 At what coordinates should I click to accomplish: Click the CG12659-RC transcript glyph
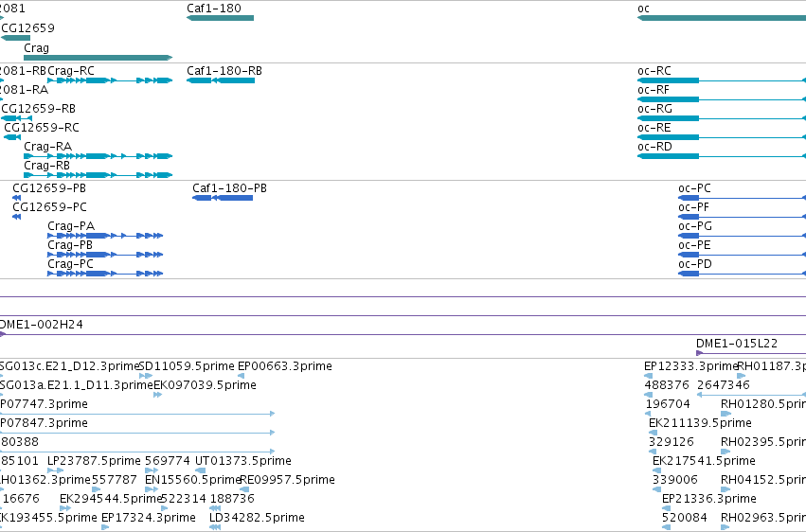(x=12, y=137)
